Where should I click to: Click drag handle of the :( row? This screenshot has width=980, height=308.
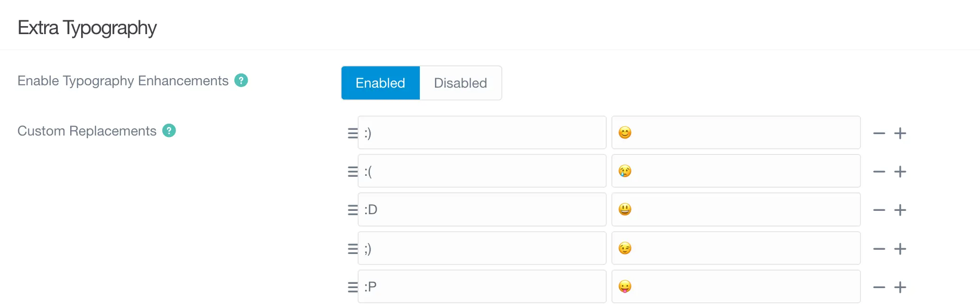coord(352,172)
